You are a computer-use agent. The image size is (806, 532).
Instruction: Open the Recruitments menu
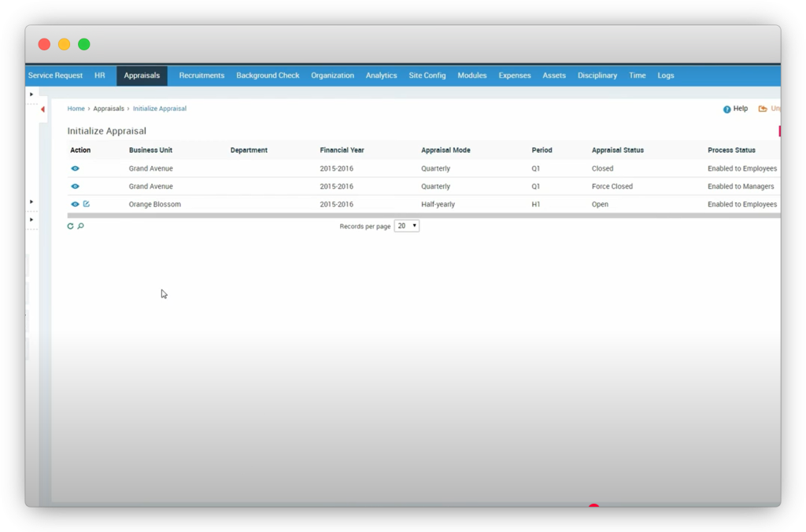(201, 76)
